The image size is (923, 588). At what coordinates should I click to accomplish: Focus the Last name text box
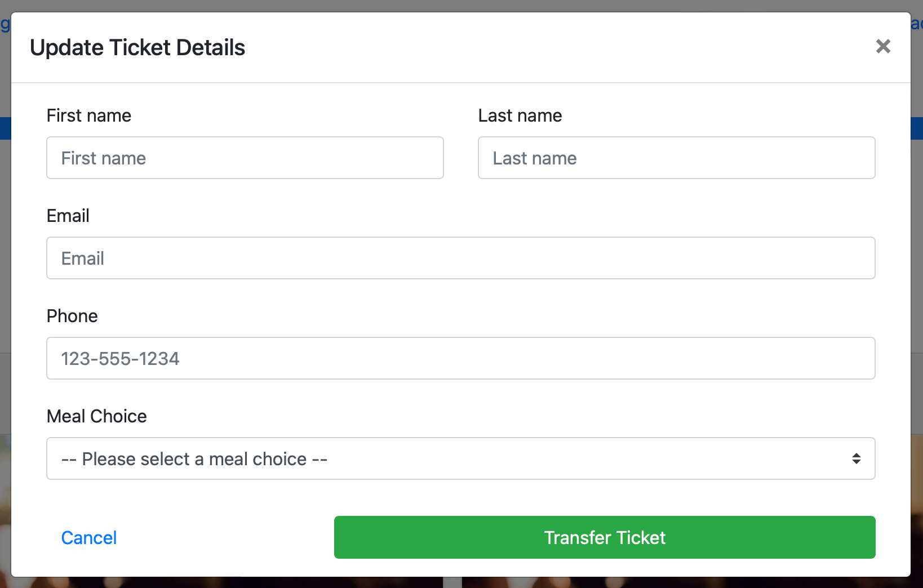click(x=676, y=158)
